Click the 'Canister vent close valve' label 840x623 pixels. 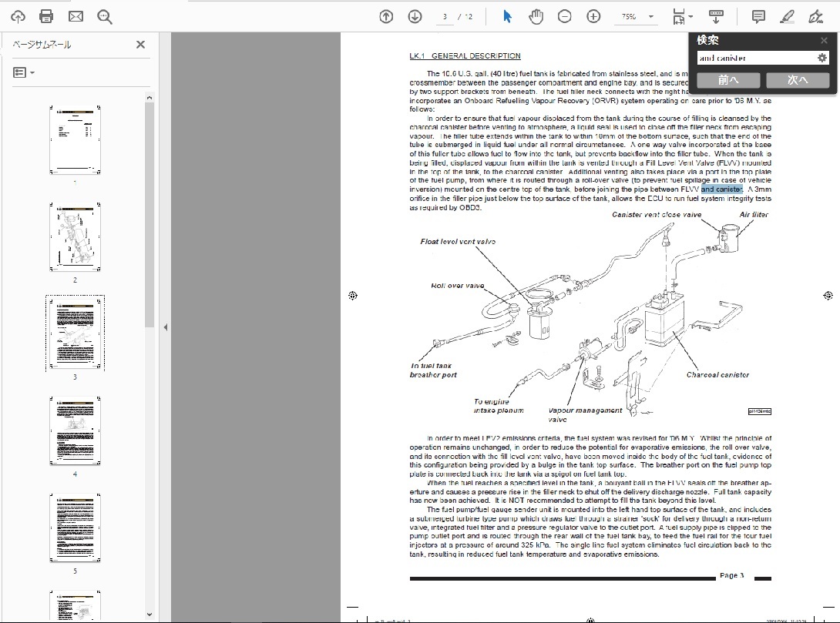coord(657,215)
